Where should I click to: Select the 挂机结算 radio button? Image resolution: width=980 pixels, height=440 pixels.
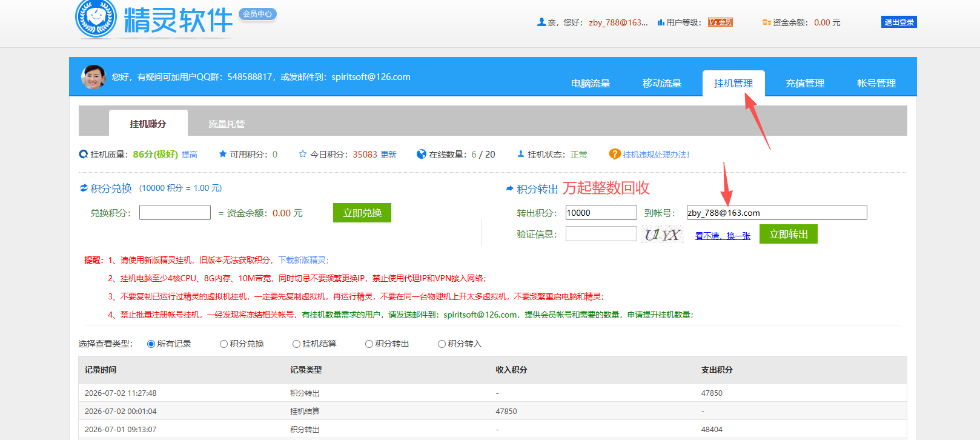(296, 344)
